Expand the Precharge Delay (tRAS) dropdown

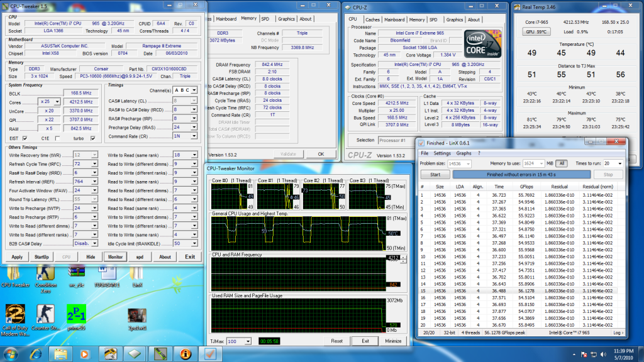click(x=194, y=127)
